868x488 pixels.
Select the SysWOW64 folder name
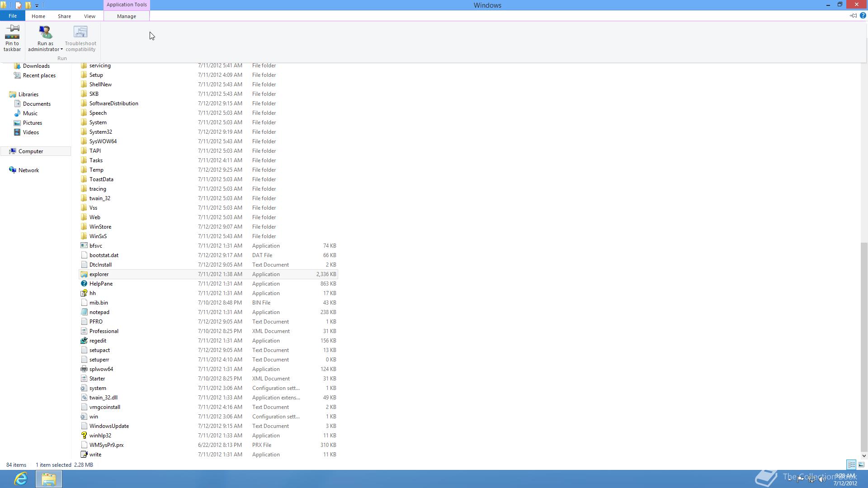click(103, 141)
